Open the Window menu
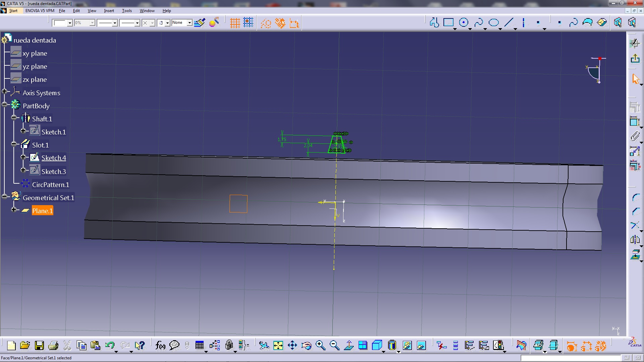The height and width of the screenshot is (362, 644). point(147,11)
